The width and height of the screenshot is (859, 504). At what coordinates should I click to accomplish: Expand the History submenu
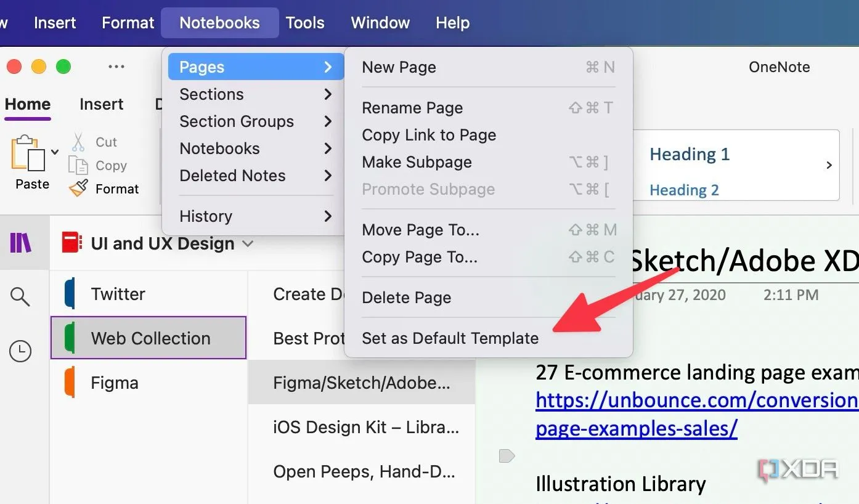pyautogui.click(x=256, y=216)
